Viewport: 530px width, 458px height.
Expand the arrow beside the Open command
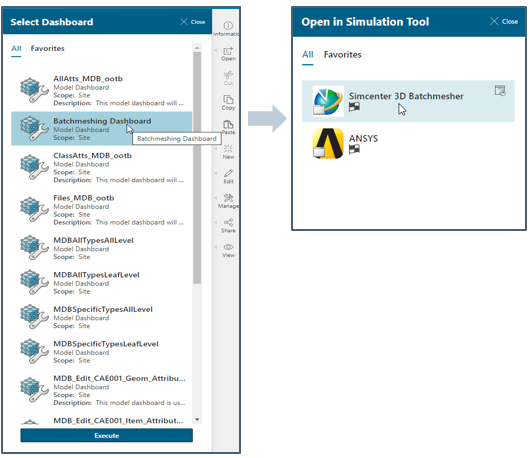pos(216,50)
